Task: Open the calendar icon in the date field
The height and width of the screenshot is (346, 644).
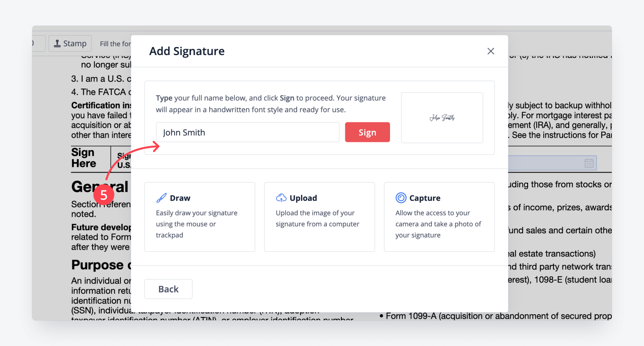Action: coord(589,163)
